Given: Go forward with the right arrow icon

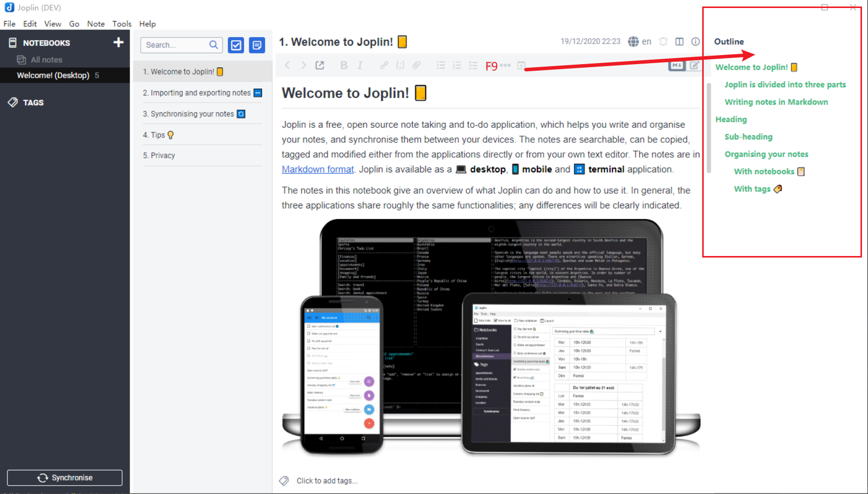Looking at the screenshot, I should pos(304,65).
